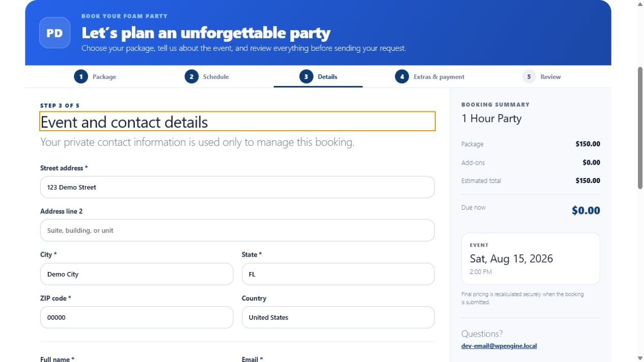Click the step 3 number circle
Image resolution: width=644 pixels, height=362 pixels.
tap(306, 77)
